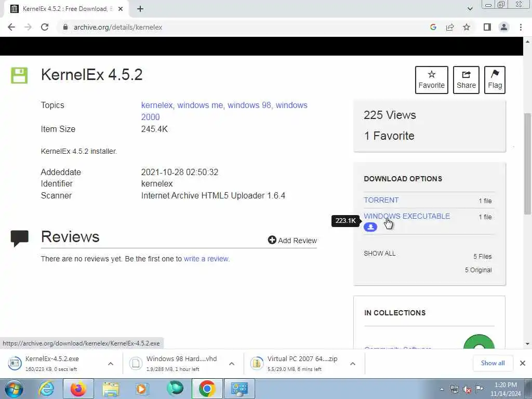Expand options for KernelEx-4.5.2.exe download

click(111, 364)
